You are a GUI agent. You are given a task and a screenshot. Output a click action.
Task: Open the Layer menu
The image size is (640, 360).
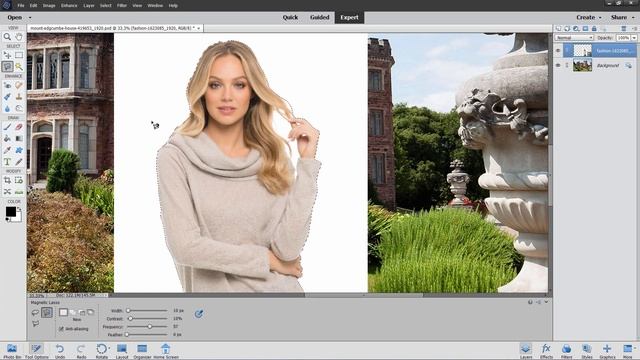pos(89,6)
